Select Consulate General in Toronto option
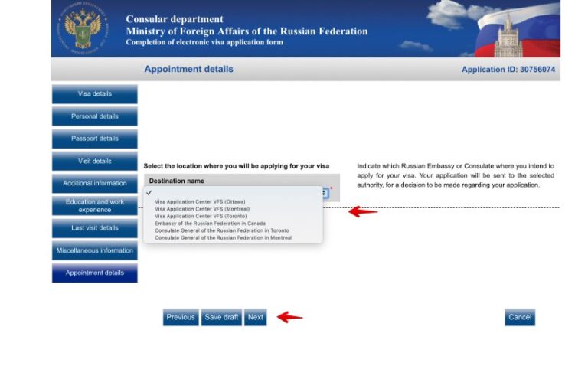 pos(221,230)
